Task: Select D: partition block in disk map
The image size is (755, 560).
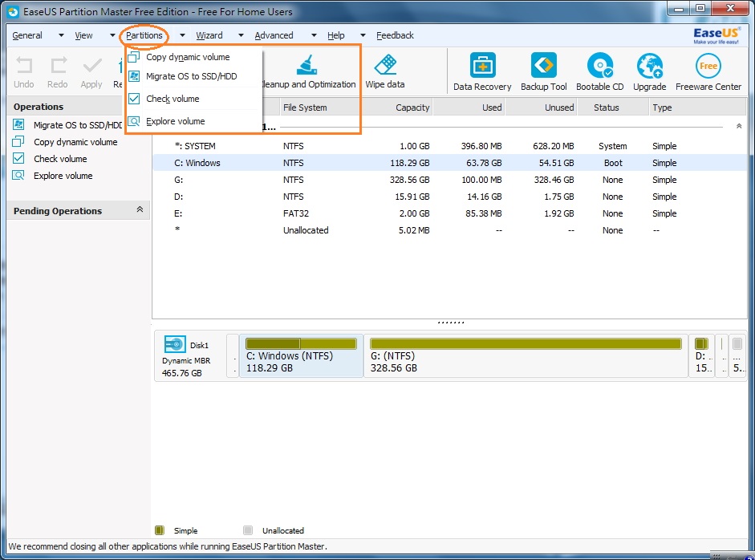Action: tap(701, 356)
